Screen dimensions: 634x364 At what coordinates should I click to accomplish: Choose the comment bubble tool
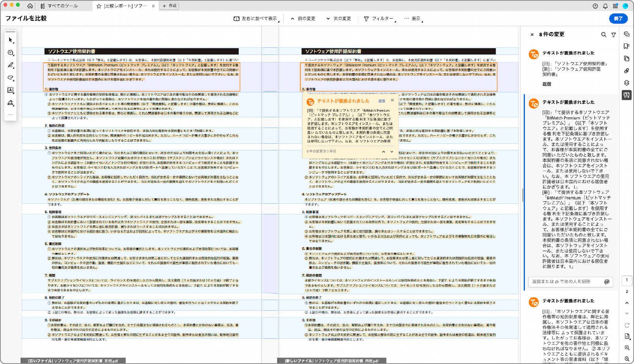[x=11, y=53]
